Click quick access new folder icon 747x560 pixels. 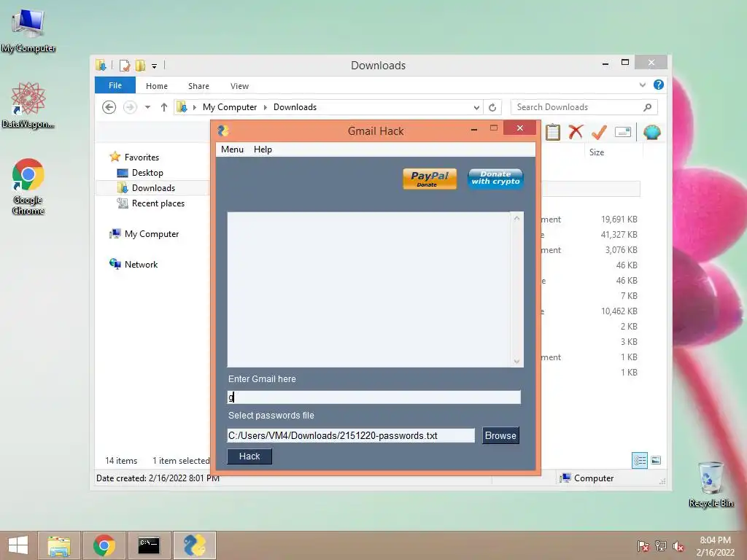coord(140,65)
